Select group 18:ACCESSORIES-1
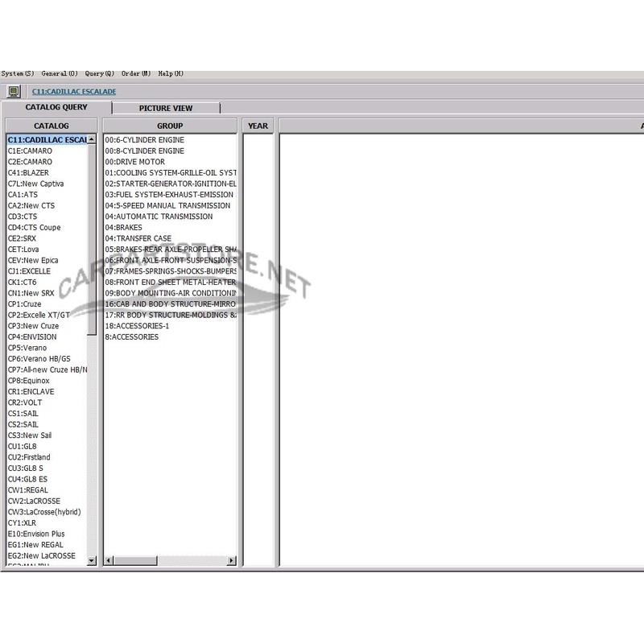644x644 pixels. pyautogui.click(x=137, y=326)
